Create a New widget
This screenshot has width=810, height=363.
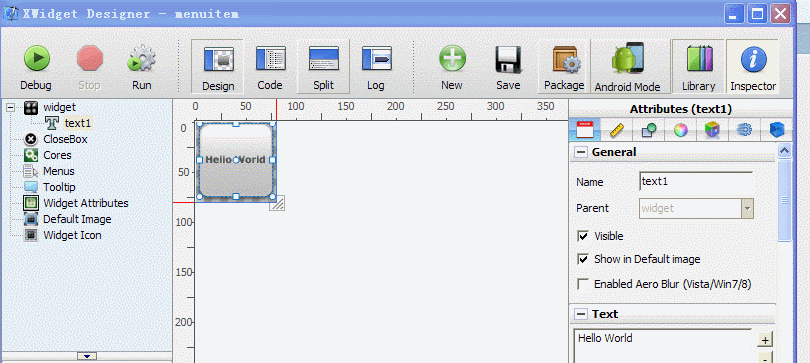452,58
